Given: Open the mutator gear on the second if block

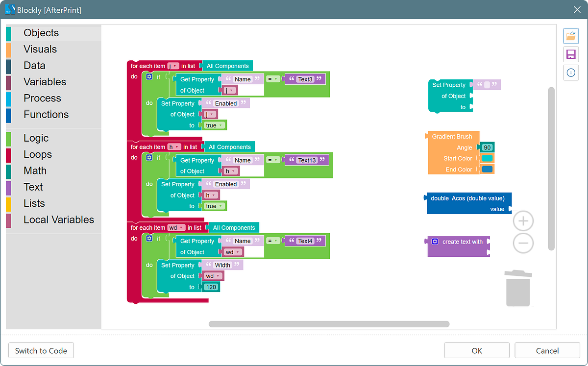Looking at the screenshot, I should 149,157.
